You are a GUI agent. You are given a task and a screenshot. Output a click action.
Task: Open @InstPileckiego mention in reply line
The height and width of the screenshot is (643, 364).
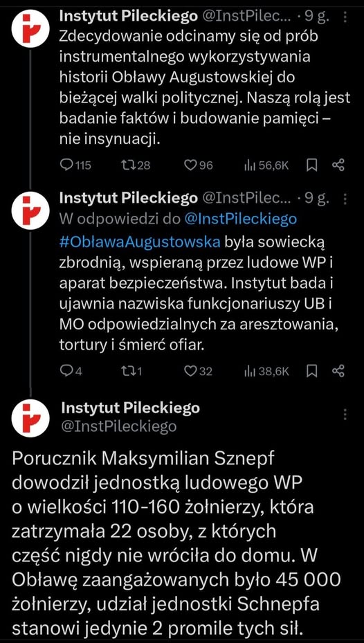coord(241,219)
